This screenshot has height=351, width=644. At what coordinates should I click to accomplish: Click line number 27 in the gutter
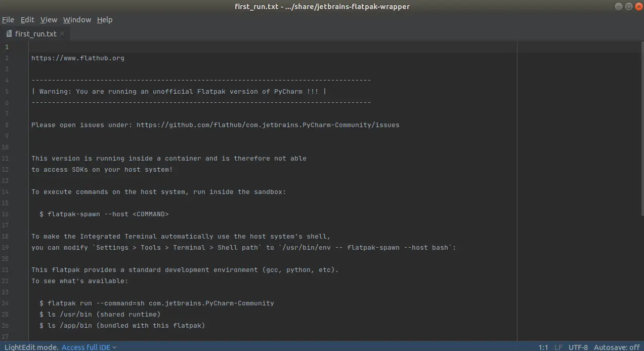coord(6,337)
